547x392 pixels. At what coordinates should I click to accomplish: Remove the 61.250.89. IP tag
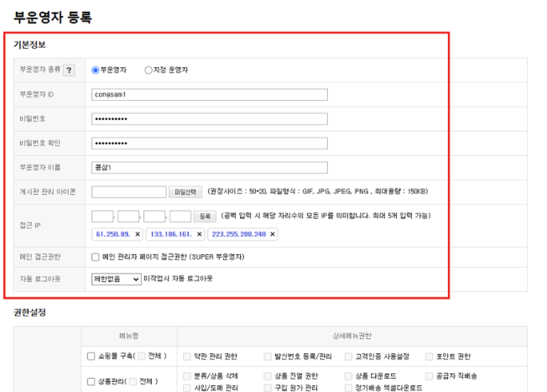[137, 233]
